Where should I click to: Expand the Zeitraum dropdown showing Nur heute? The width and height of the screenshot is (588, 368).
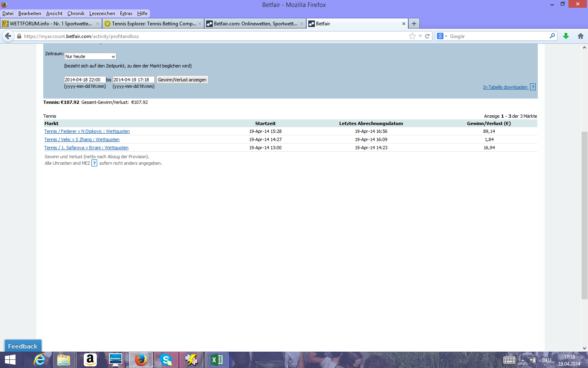(x=90, y=56)
